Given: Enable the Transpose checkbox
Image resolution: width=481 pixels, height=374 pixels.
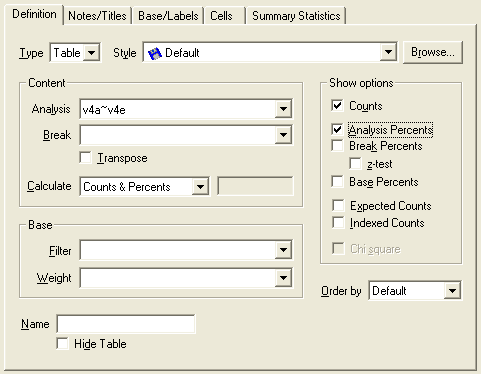Looking at the screenshot, I should 86,158.
